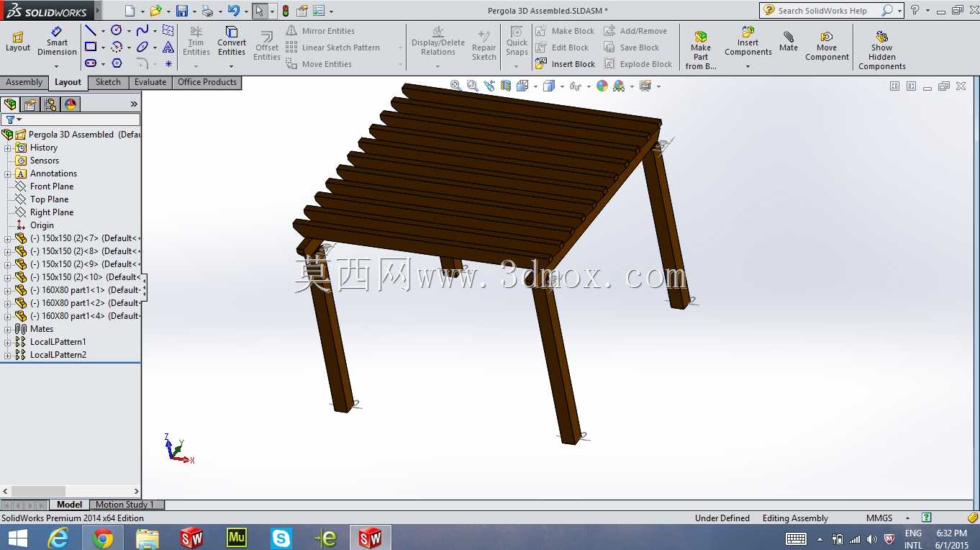Screen dimensions: 980x550
Task: Pick the Spline sketch tool
Action: 142,30
